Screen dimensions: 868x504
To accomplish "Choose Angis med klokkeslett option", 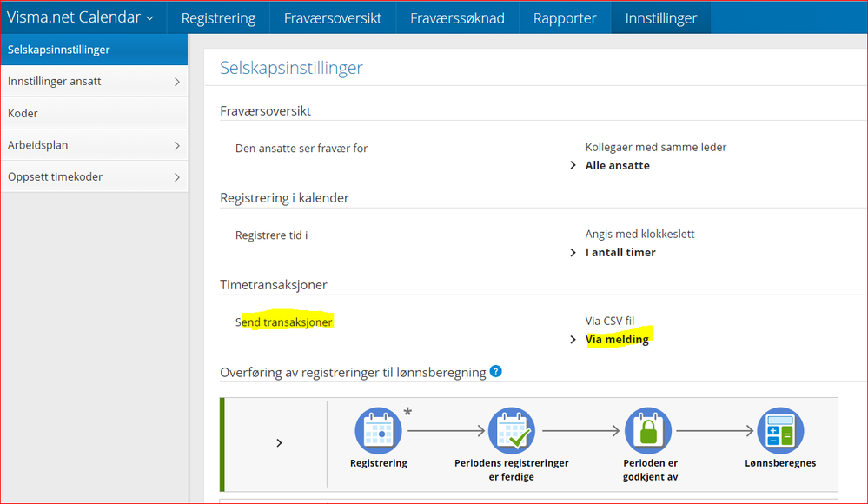I will pos(639,234).
